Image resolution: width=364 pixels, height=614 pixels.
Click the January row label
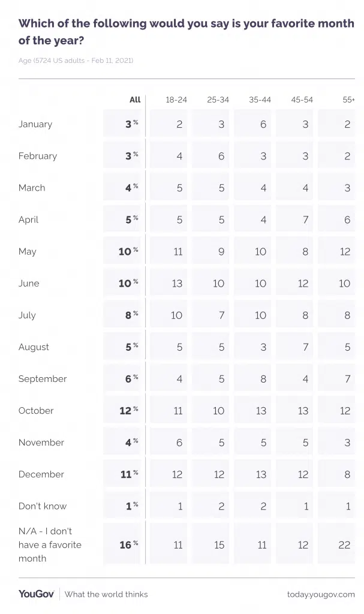coord(35,124)
